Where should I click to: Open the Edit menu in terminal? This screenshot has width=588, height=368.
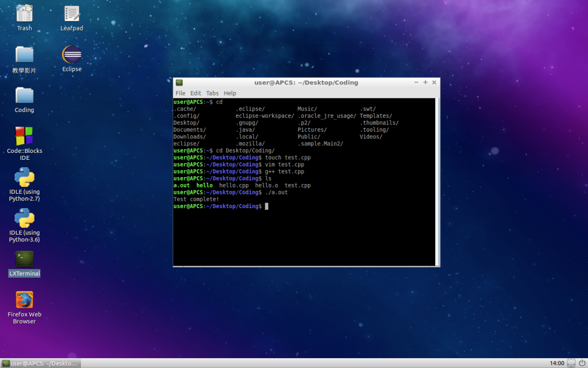pos(195,93)
